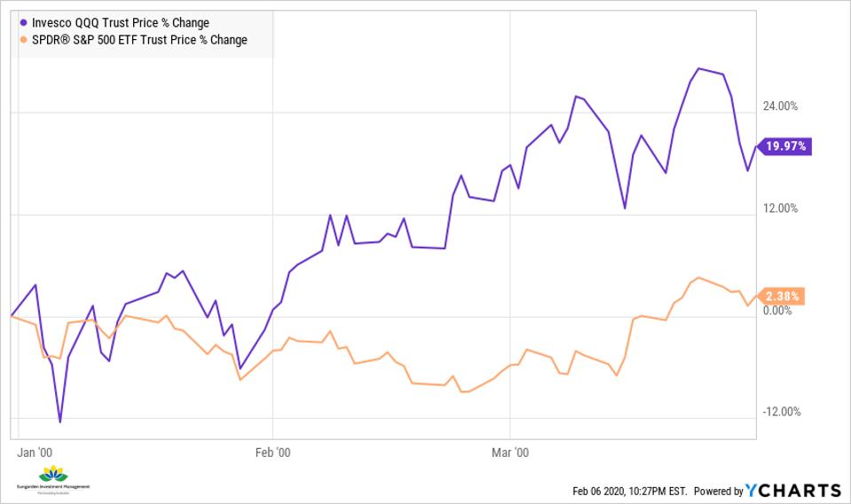This screenshot has height=504, width=851.
Task: Click the purple line's lowest January dip
Action: coord(60,421)
